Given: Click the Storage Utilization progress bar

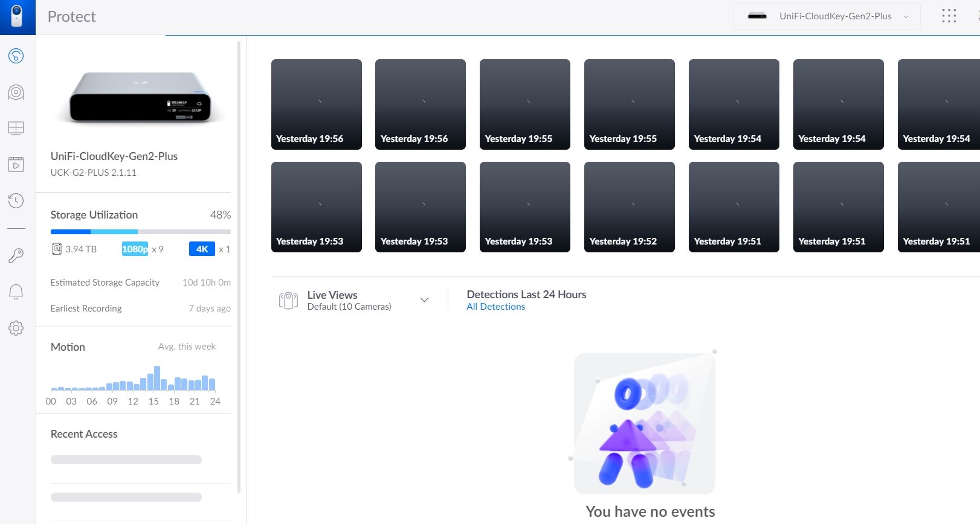Looking at the screenshot, I should [x=140, y=232].
